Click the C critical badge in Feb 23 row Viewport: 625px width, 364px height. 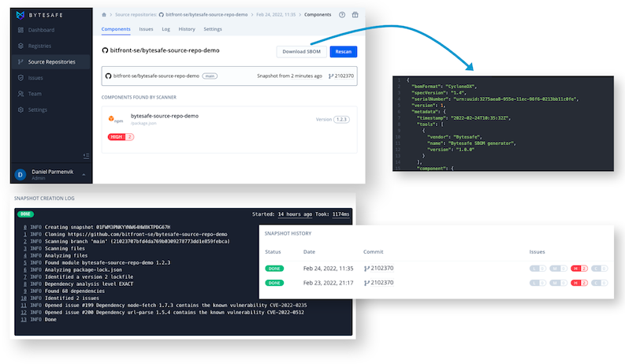pyautogui.click(x=600, y=283)
